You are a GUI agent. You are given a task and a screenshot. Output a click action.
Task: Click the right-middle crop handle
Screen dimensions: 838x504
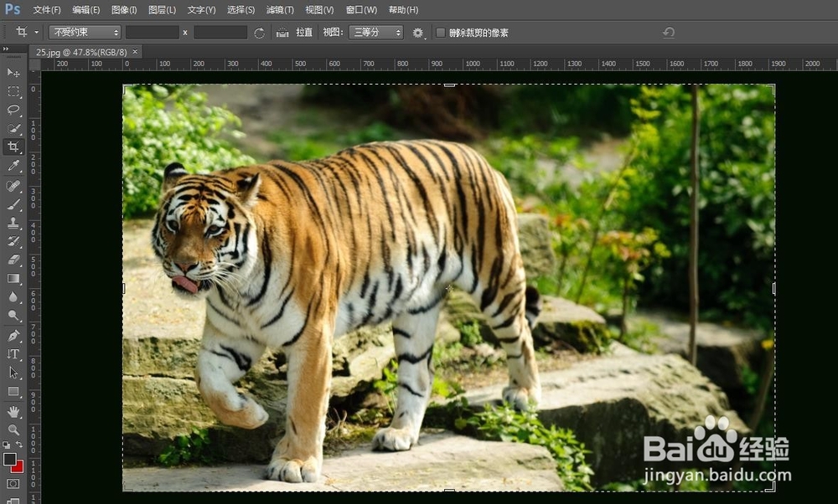point(773,288)
